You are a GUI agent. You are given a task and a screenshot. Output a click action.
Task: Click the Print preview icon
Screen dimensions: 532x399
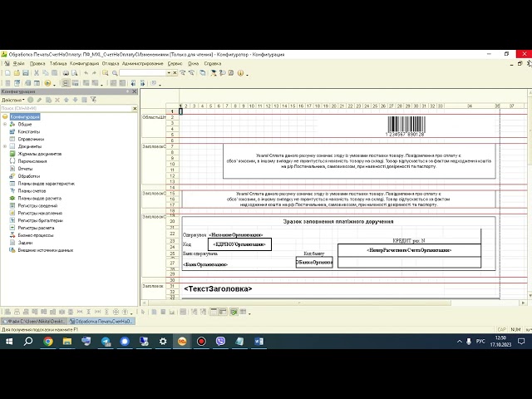[75, 73]
